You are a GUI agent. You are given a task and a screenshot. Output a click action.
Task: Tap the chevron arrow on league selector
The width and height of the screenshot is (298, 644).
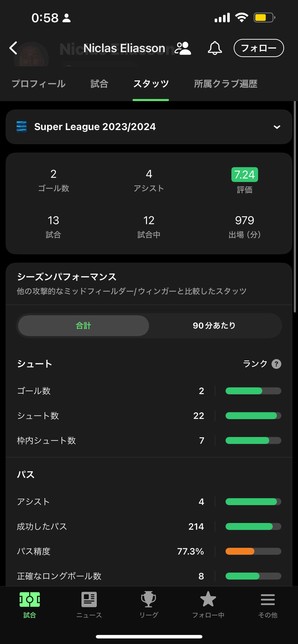point(277,127)
